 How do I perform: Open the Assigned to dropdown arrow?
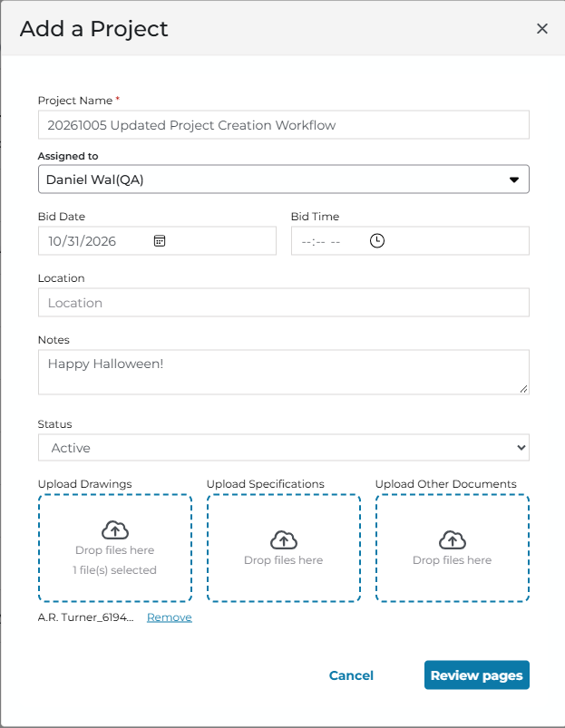tap(514, 180)
